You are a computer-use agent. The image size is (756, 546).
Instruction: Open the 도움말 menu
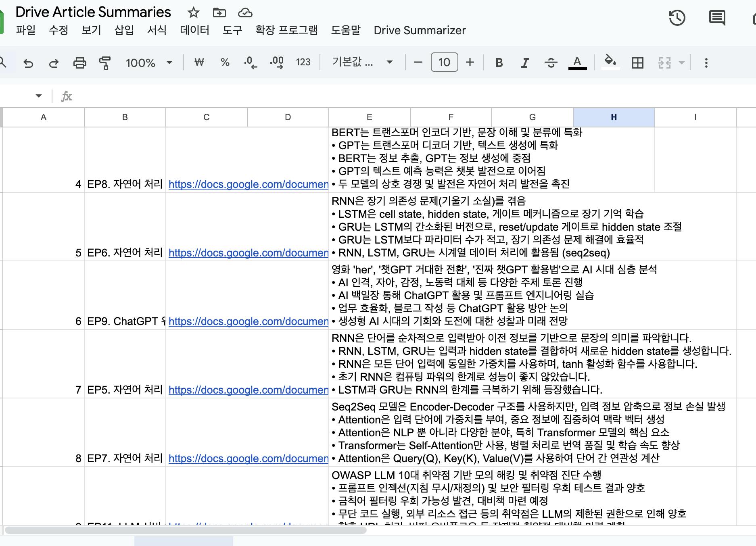[x=346, y=30]
